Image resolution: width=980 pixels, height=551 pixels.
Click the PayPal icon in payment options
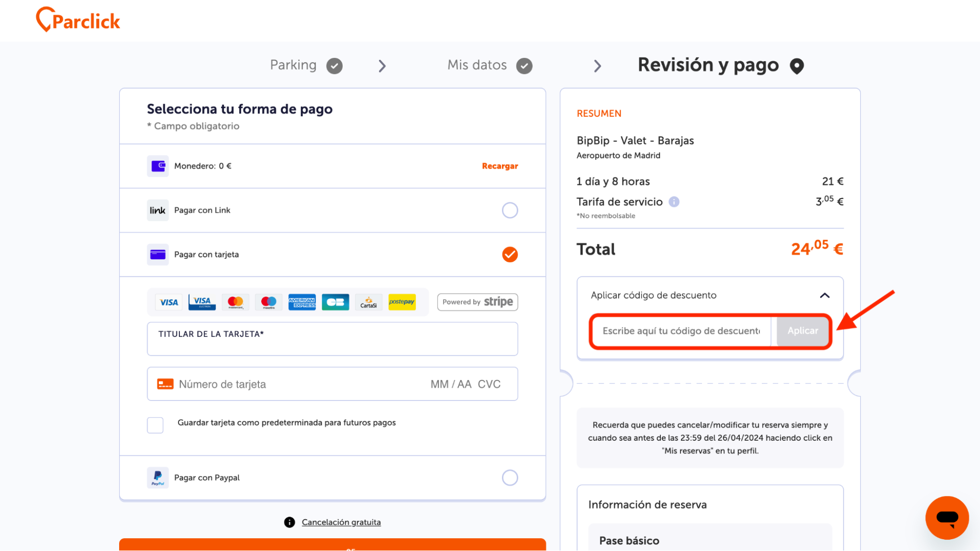(x=156, y=477)
